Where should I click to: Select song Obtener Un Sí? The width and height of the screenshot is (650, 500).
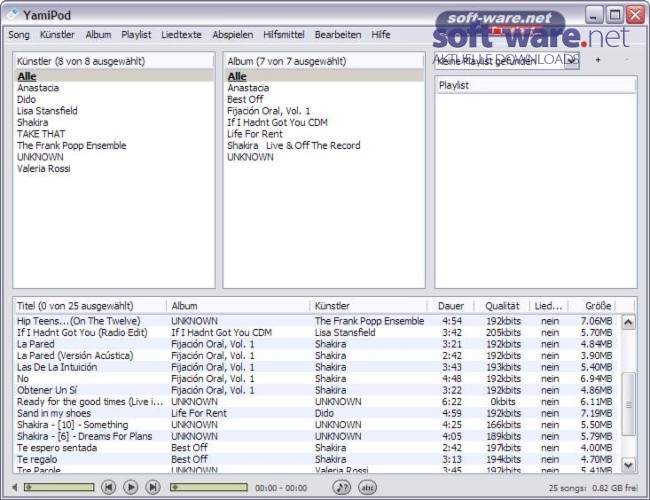[x=317, y=390]
